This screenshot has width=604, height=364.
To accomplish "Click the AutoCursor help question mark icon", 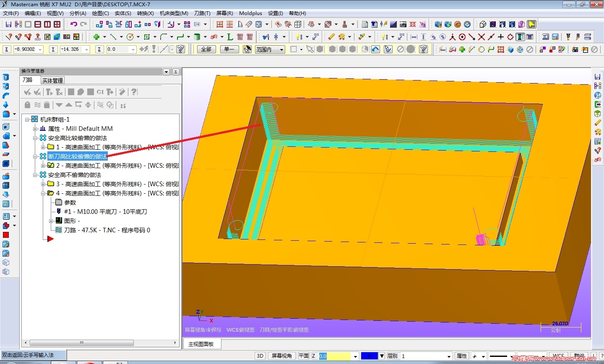I will (x=181, y=49).
